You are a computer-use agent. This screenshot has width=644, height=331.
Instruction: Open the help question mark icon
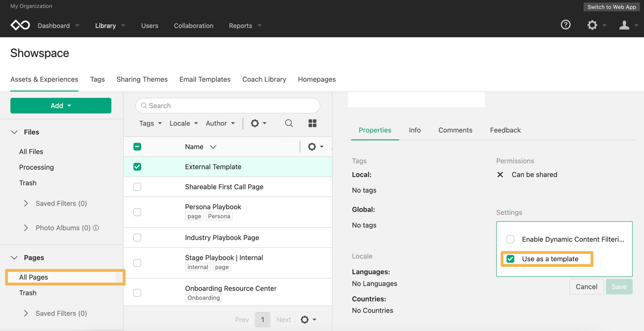(x=566, y=25)
